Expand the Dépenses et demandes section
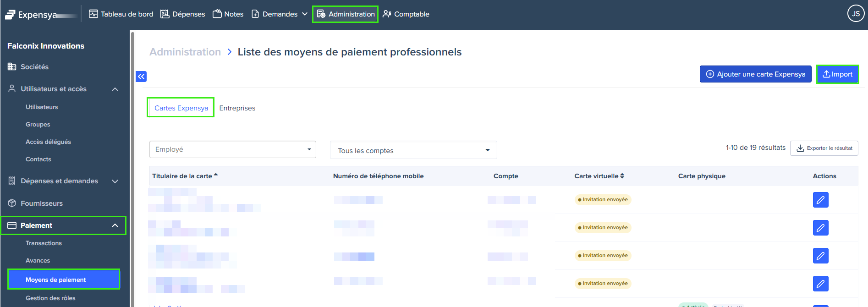This screenshot has height=307, width=868. (x=115, y=181)
